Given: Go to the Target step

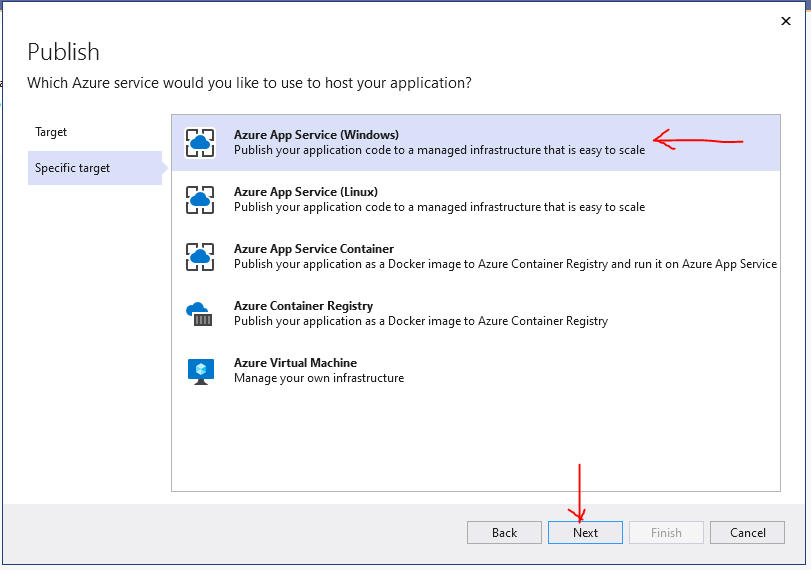Looking at the screenshot, I should click(x=51, y=132).
